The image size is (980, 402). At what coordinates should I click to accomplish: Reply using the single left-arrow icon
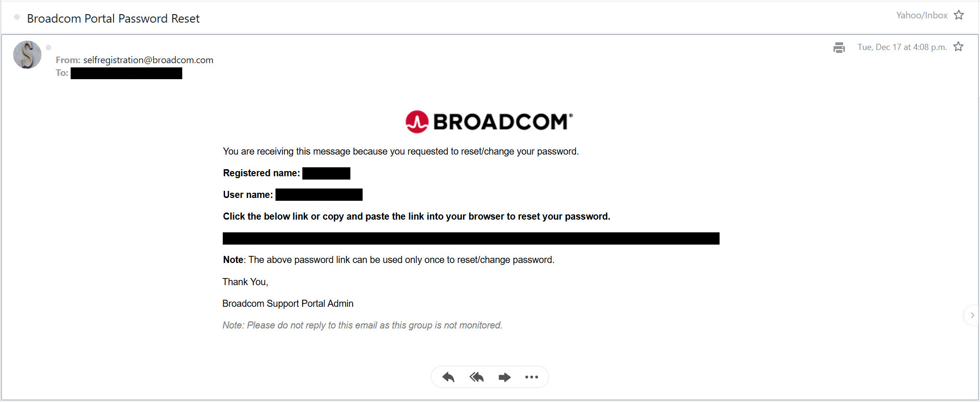point(448,377)
